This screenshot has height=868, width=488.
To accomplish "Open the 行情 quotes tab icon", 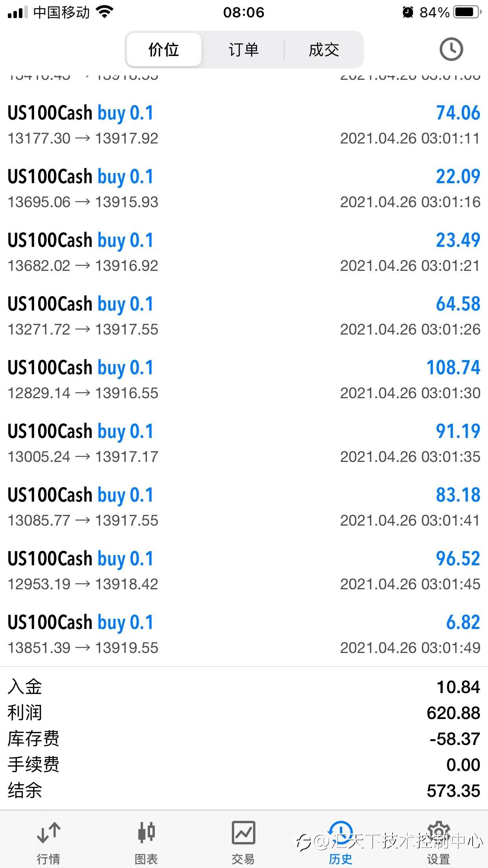I will coord(48,833).
